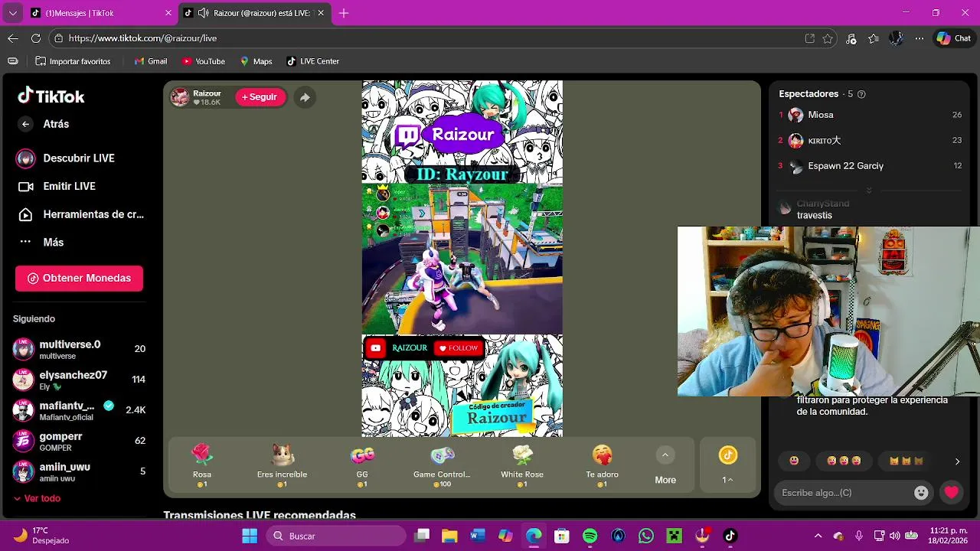This screenshot has height=551, width=980.
Task: Show more quick emoji reactions arrow
Action: coord(957,461)
